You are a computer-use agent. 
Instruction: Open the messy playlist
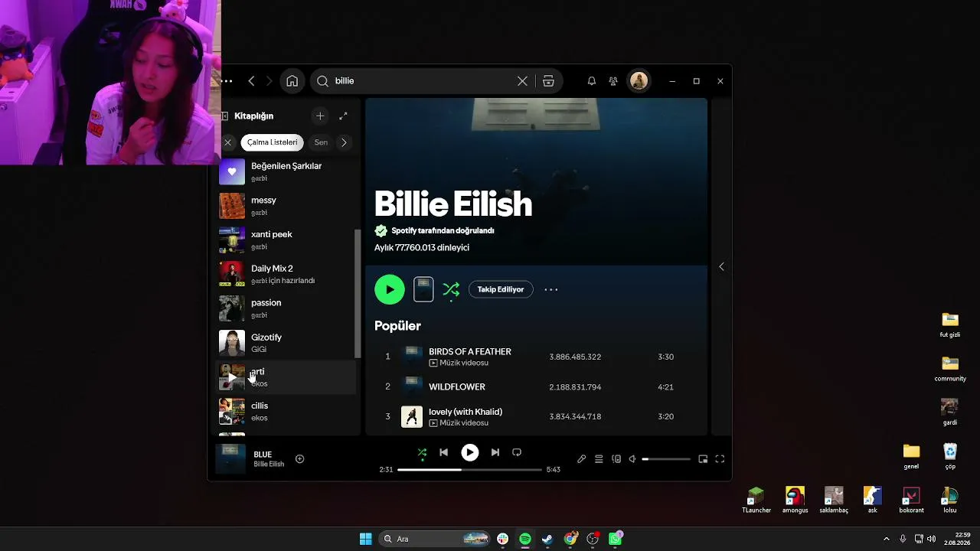(x=287, y=206)
